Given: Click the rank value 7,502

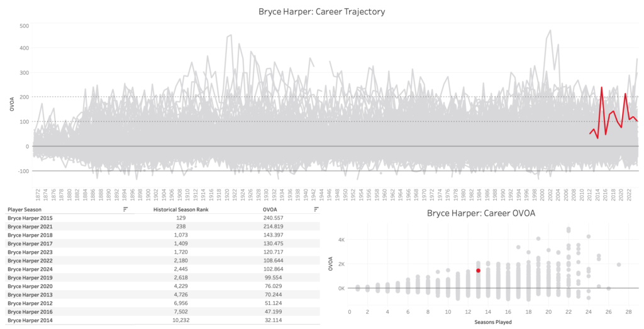Looking at the screenshot, I should point(180,312).
